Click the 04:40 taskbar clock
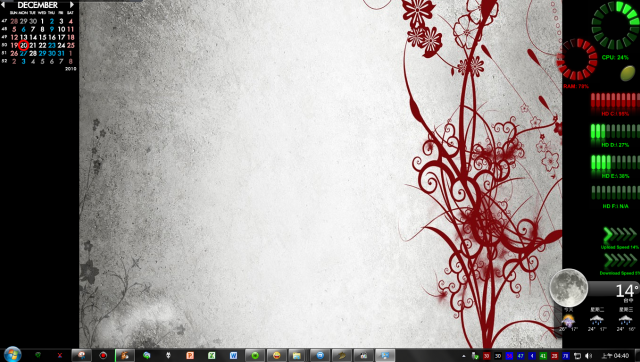Screen dimensions: 640x362 [x=615, y=356]
